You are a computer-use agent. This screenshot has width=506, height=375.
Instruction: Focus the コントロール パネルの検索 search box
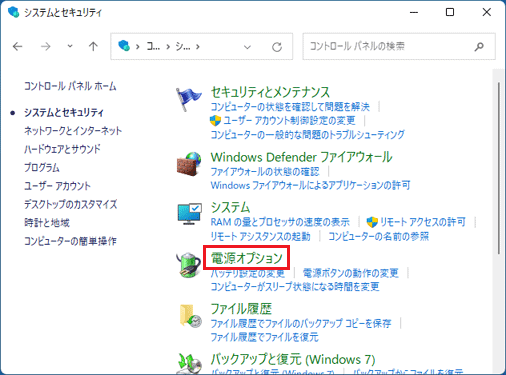[x=399, y=46]
